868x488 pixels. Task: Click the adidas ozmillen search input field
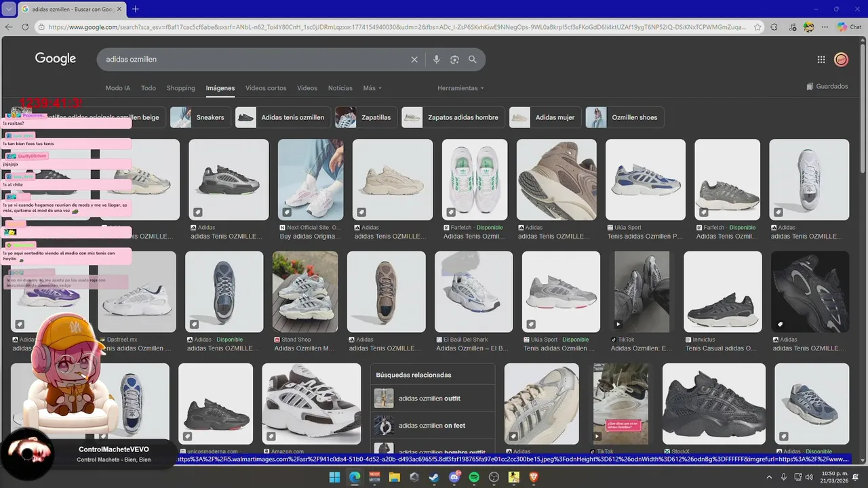(254, 60)
